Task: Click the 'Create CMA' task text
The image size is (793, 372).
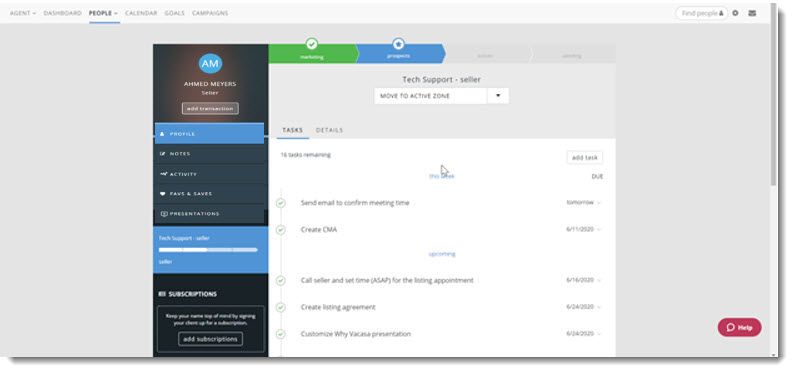Action: pos(319,229)
